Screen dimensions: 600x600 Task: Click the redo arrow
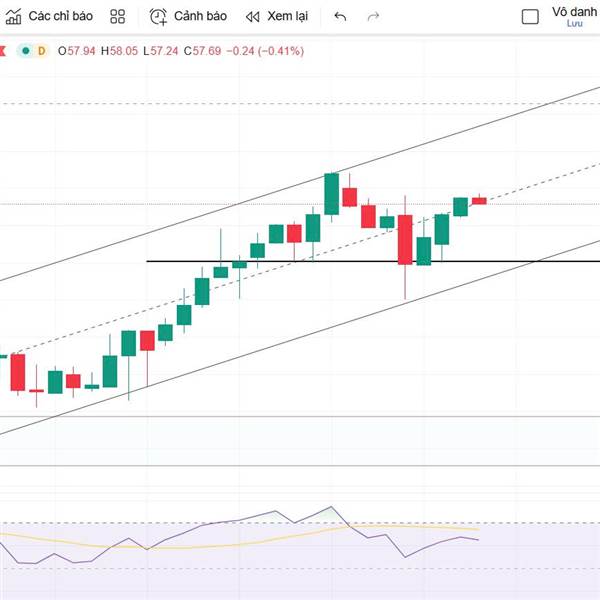click(373, 16)
